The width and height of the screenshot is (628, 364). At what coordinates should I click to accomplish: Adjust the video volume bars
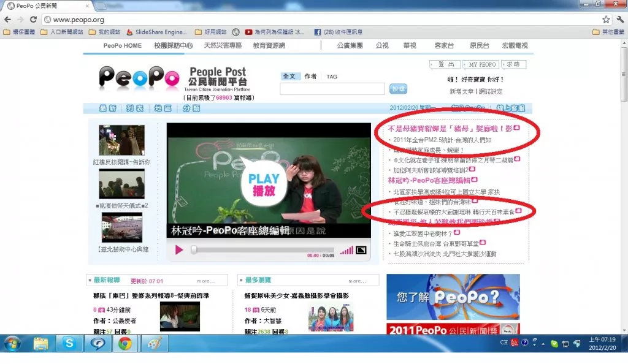(347, 251)
